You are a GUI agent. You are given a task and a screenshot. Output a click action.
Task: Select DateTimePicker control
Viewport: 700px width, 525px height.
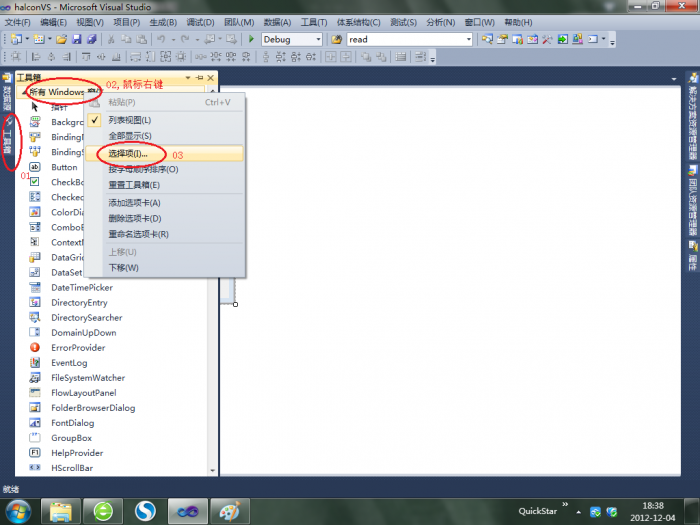point(82,288)
